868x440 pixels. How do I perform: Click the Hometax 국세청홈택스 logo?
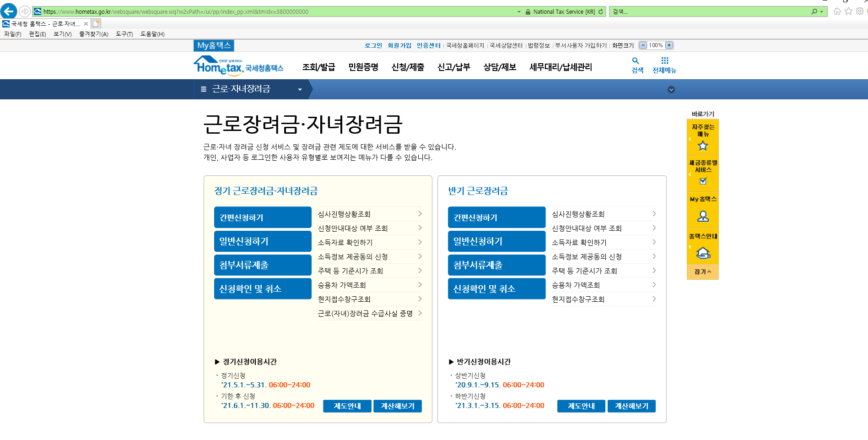tap(238, 65)
